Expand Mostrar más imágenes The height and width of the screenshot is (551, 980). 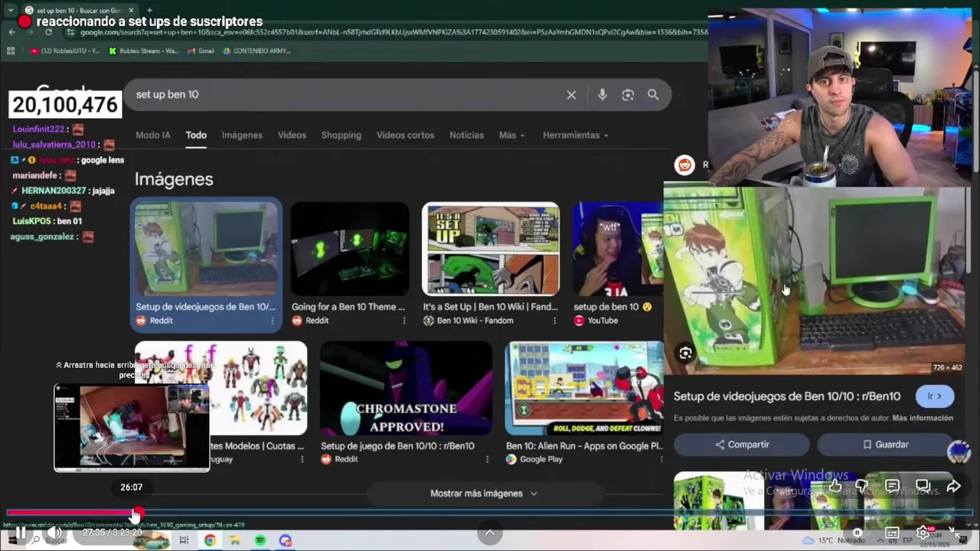[484, 494]
